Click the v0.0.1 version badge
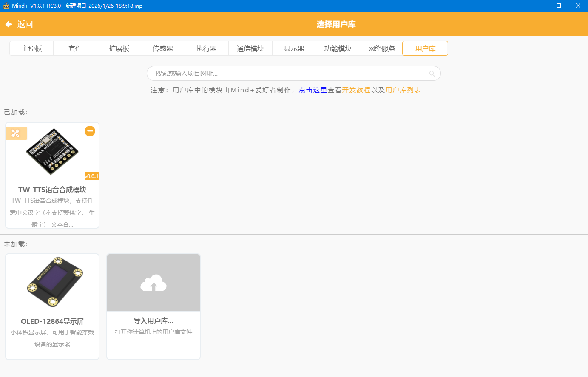 point(91,176)
